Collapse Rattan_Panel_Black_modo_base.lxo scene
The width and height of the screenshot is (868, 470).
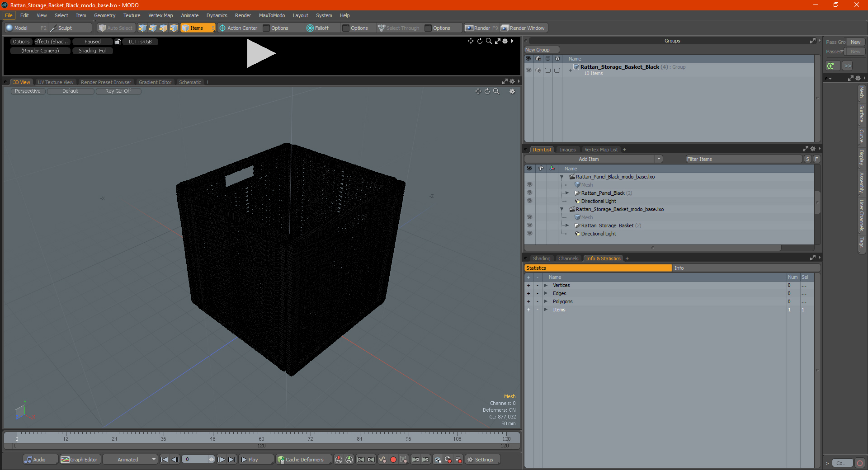562,177
